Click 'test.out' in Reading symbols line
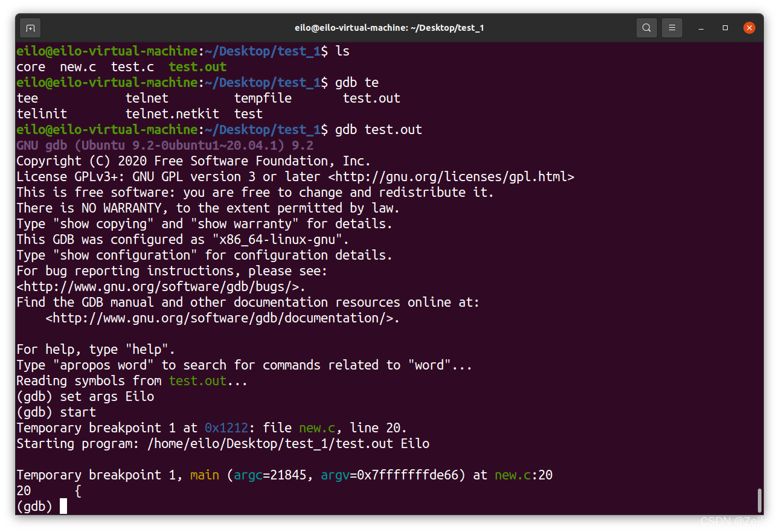Viewport: 779px width, 532px height. (197, 381)
